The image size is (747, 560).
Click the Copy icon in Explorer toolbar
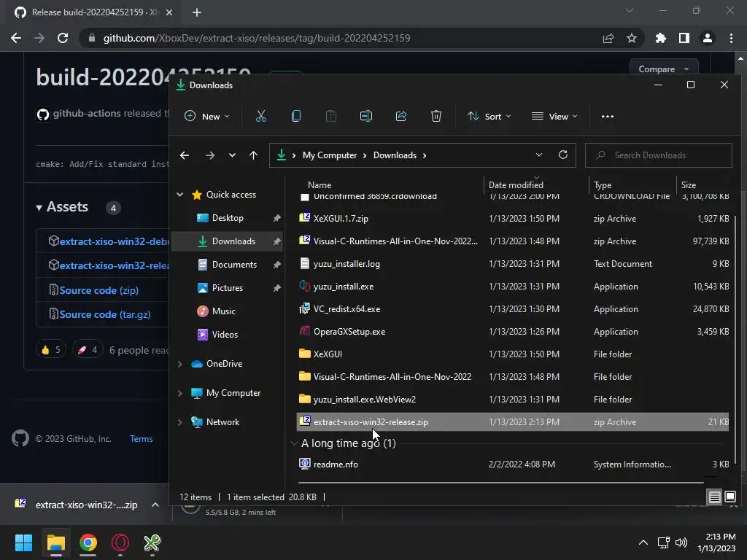pos(296,116)
